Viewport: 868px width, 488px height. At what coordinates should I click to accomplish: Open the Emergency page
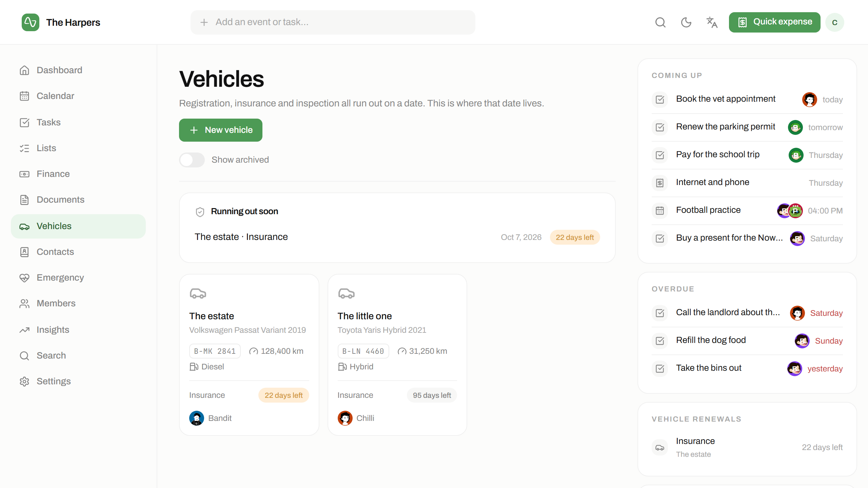[x=78, y=278]
